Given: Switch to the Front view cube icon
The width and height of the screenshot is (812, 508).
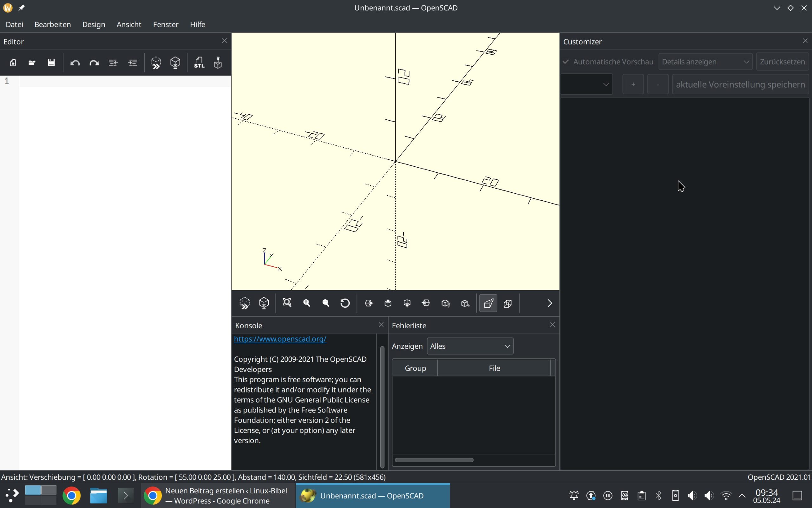Looking at the screenshot, I should click(x=446, y=303).
